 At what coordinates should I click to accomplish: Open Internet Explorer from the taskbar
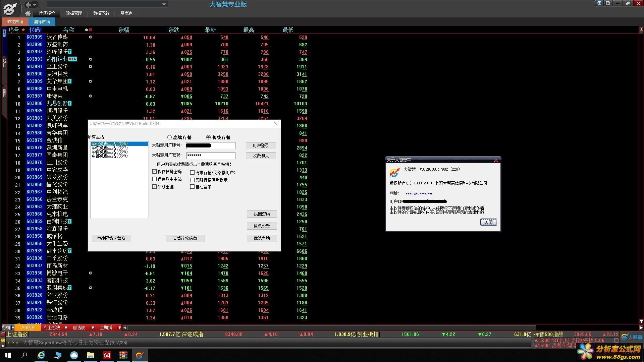pos(41,355)
